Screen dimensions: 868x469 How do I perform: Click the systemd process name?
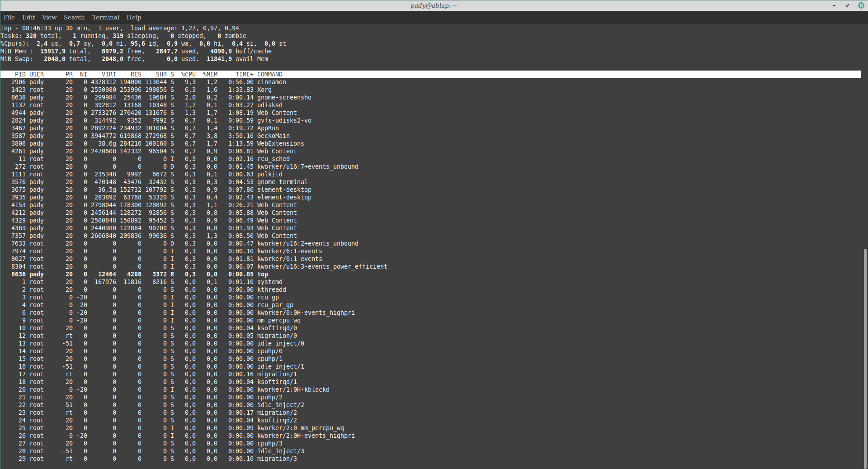point(270,282)
